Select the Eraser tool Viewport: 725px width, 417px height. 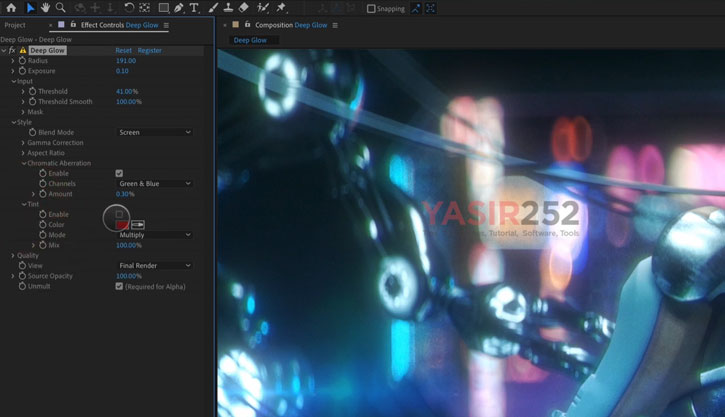click(244, 7)
